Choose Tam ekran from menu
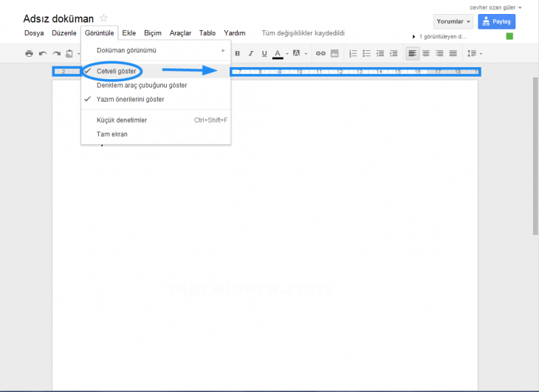This screenshot has height=392, width=539. pos(156,134)
